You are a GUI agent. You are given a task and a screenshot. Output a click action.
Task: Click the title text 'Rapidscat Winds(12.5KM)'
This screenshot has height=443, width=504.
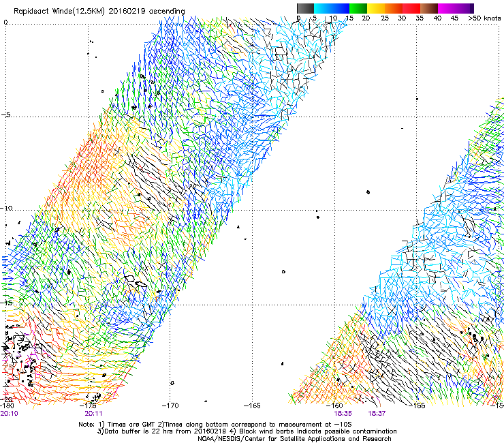59,11
